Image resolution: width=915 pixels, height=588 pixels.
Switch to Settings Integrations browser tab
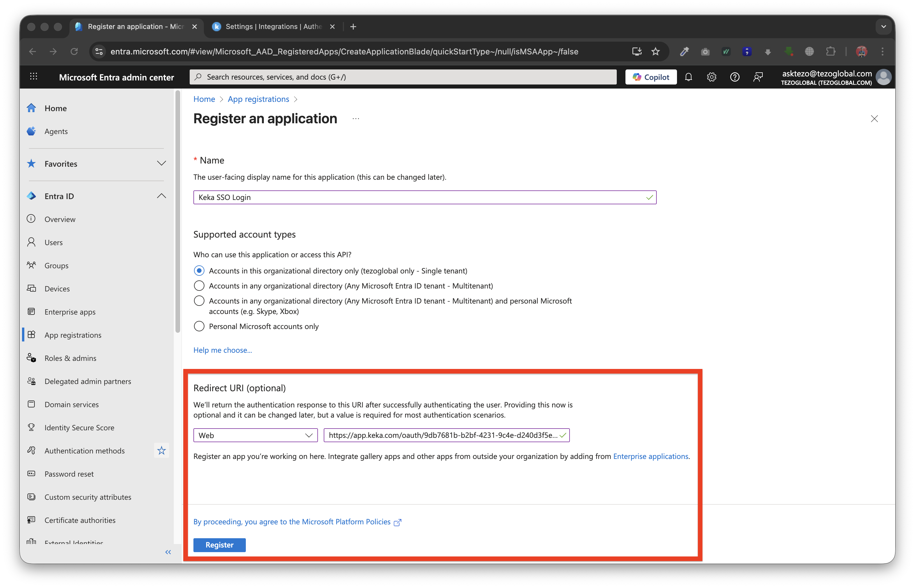click(x=273, y=27)
